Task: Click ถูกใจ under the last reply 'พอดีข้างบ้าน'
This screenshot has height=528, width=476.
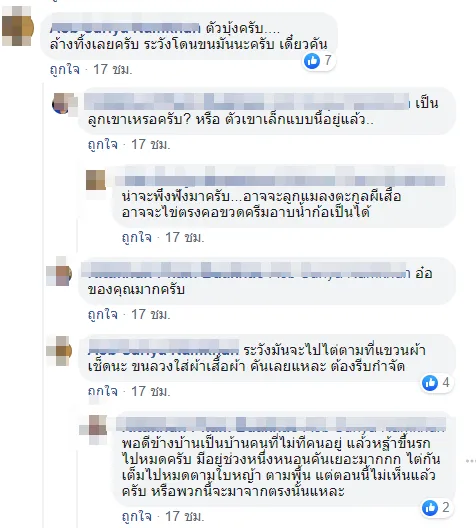Action: coord(137,517)
